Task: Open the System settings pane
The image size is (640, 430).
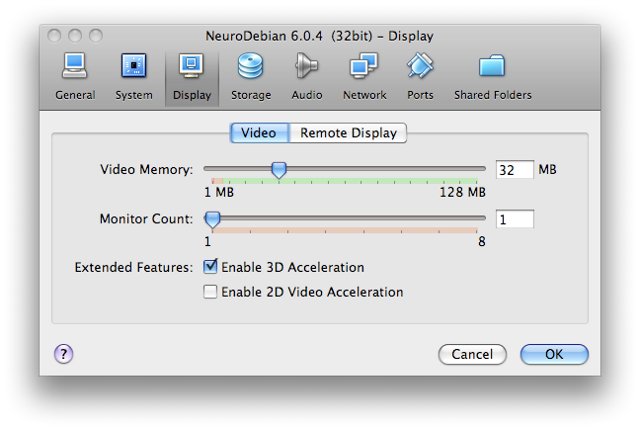Action: (134, 77)
